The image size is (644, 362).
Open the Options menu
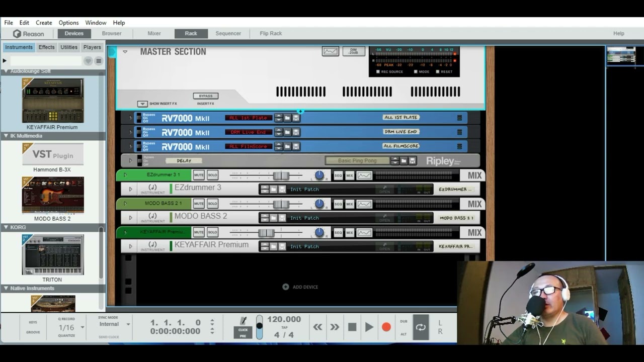68,23
